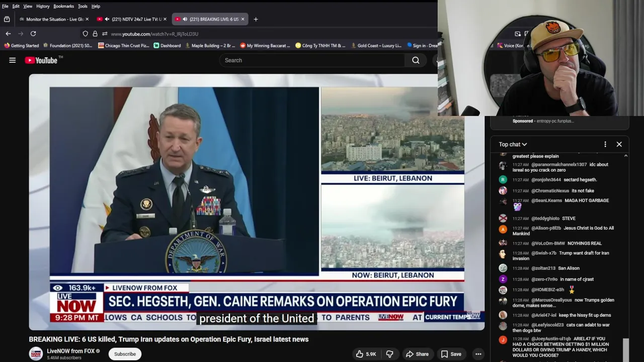Viewport: 644px width, 362px height.
Task: Open the File menu
Action: tap(5, 6)
